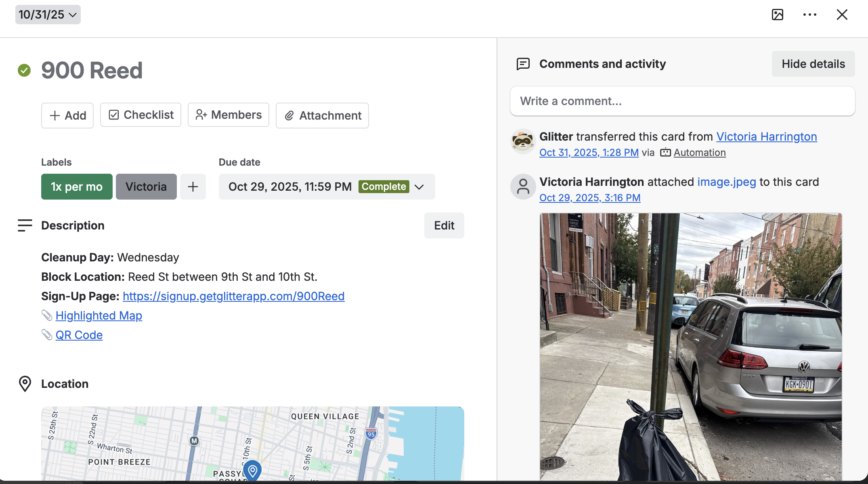Click Victoria Harrington's profile avatar icon
The width and height of the screenshot is (868, 484).
pyautogui.click(x=523, y=187)
